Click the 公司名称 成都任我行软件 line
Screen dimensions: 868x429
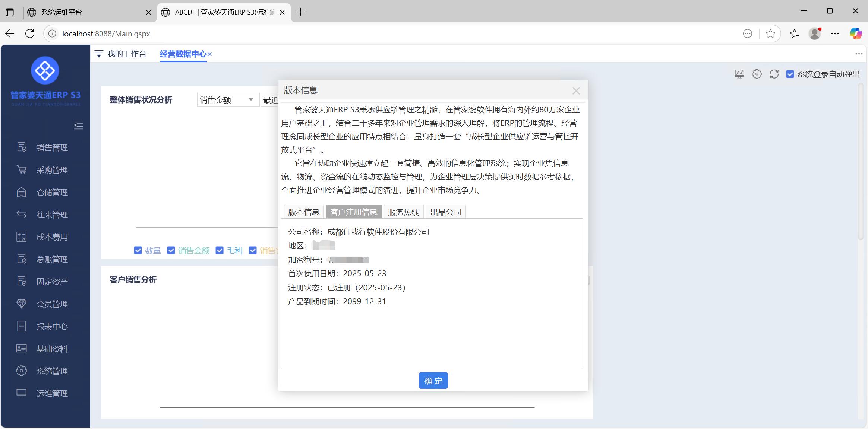359,232
